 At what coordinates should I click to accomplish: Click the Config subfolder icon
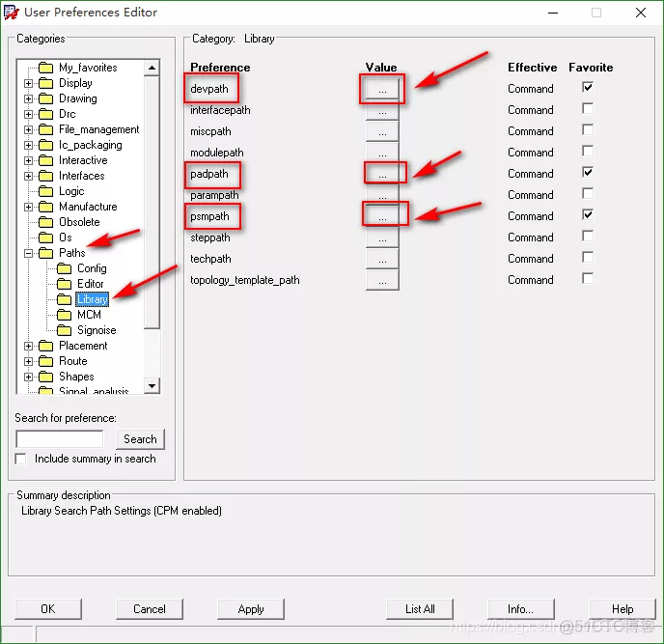(64, 268)
